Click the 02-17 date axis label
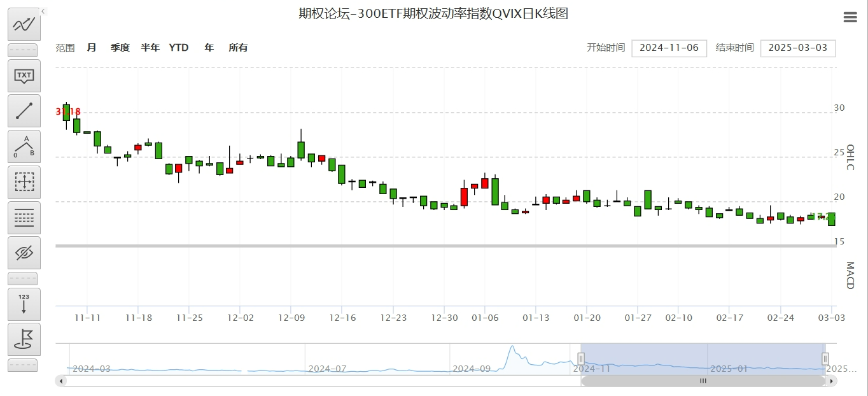 click(x=730, y=318)
